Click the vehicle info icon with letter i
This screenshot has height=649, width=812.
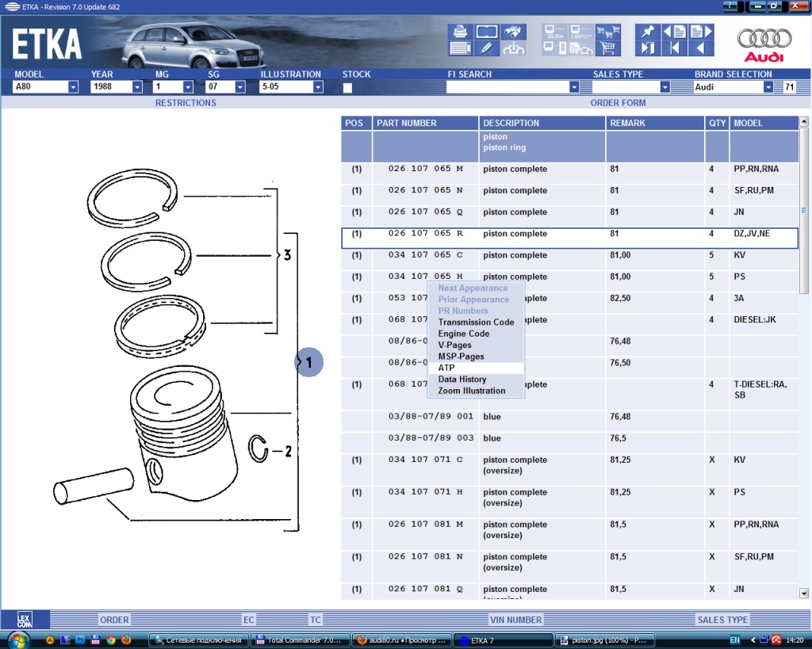(x=513, y=48)
